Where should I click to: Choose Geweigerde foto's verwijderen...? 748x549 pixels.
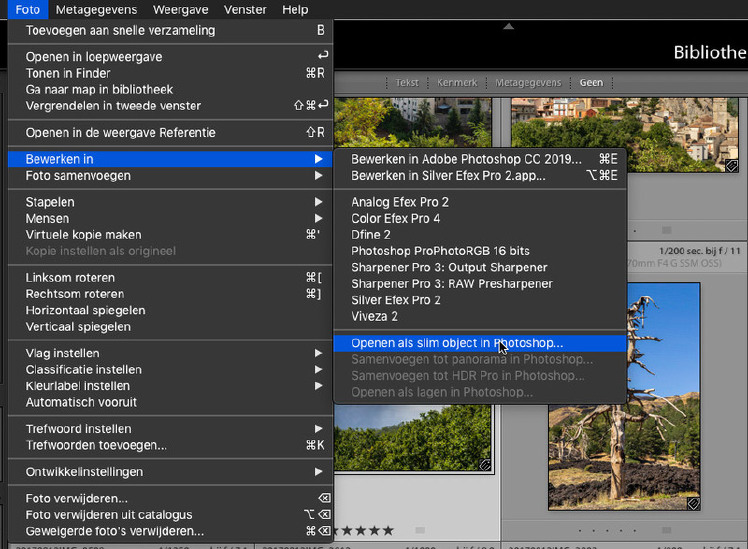[x=170, y=531]
